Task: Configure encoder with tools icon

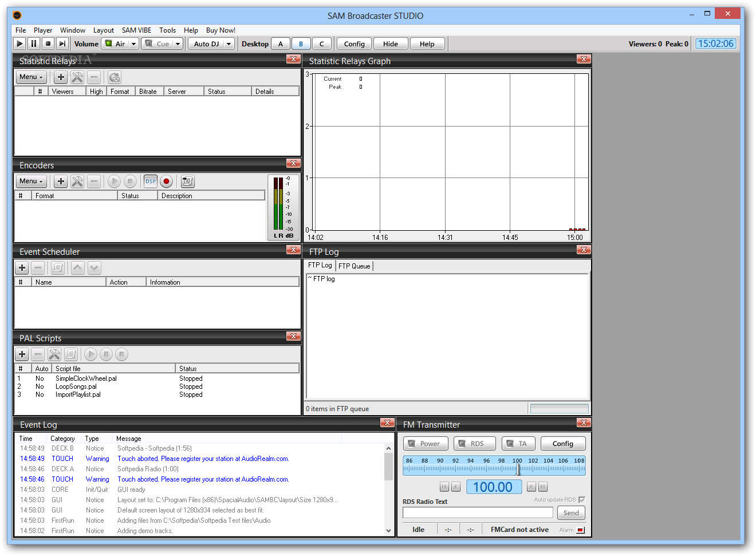Action: tap(77, 182)
